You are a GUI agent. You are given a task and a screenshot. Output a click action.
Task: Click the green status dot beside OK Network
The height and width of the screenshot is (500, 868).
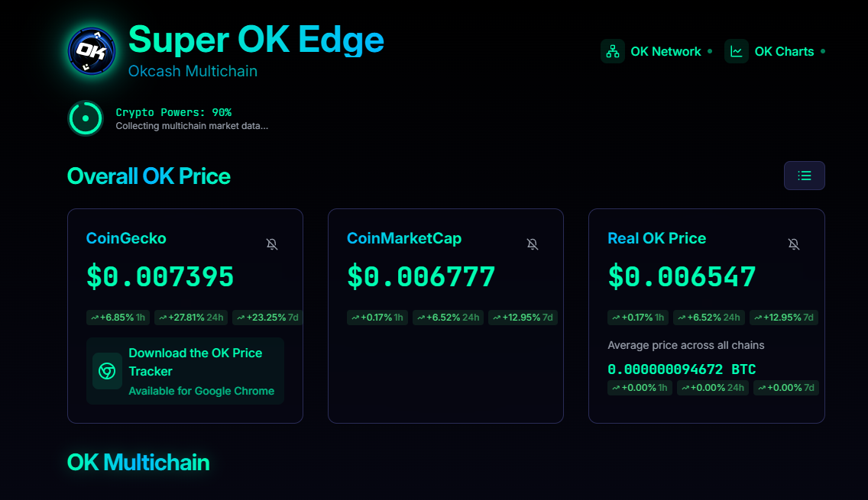coord(711,51)
